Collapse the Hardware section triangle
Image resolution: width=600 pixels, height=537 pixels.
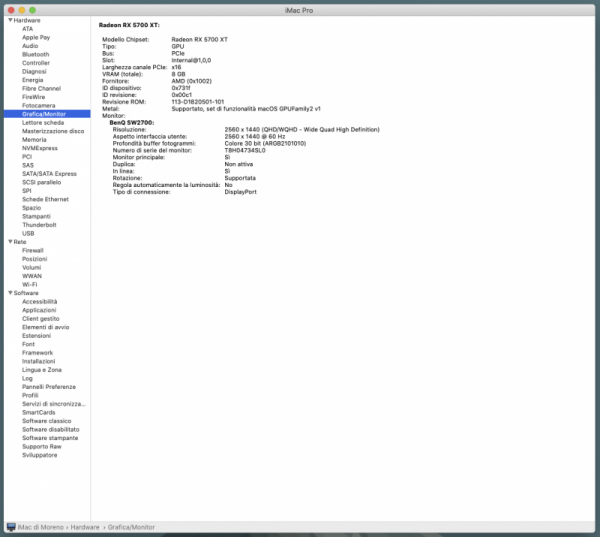pyautogui.click(x=10, y=20)
